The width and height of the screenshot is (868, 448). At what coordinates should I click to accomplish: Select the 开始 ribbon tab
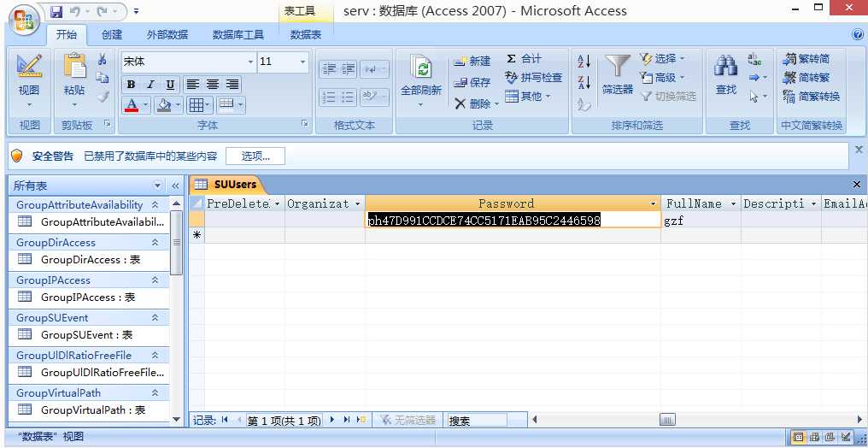(67, 34)
